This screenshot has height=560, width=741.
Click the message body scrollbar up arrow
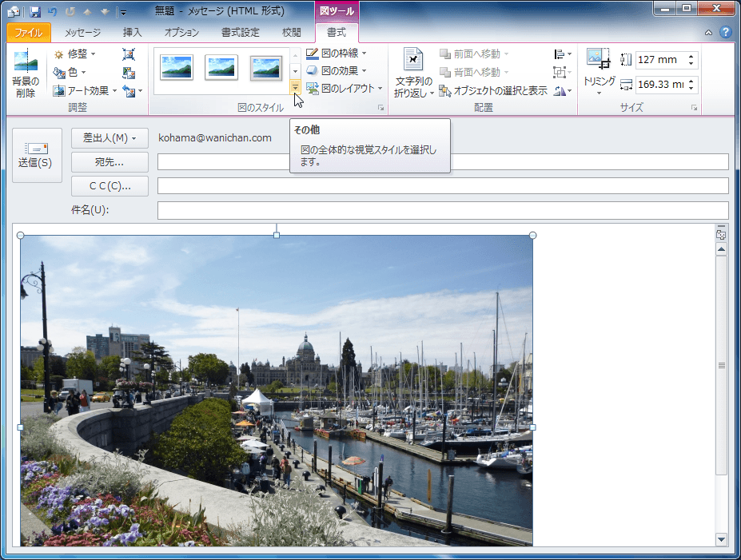click(x=721, y=248)
